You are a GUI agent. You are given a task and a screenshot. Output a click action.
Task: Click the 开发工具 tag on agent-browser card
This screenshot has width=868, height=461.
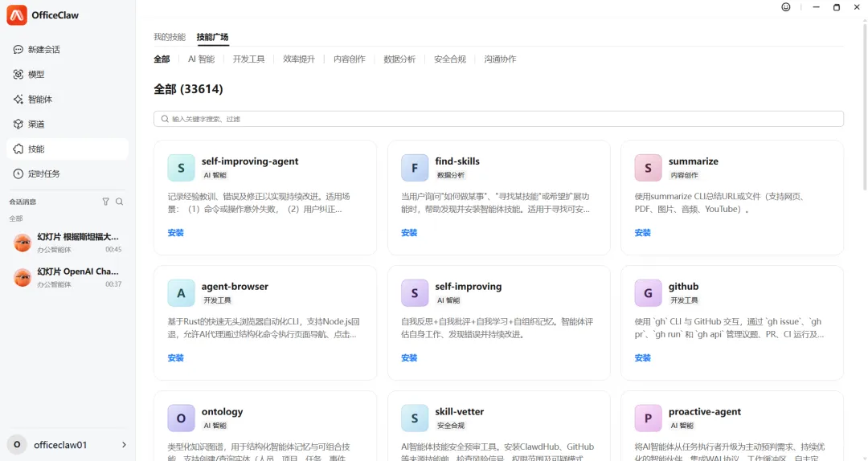[217, 300]
